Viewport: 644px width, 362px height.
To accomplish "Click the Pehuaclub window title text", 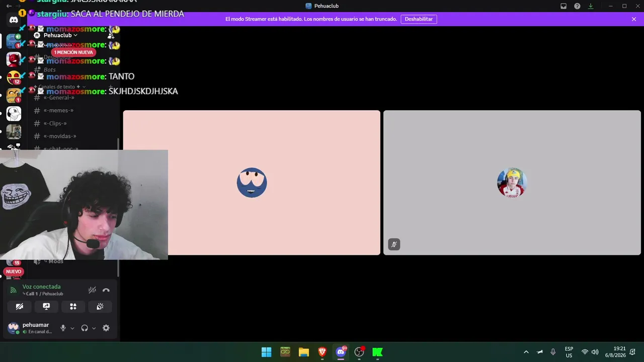I will tap(327, 6).
